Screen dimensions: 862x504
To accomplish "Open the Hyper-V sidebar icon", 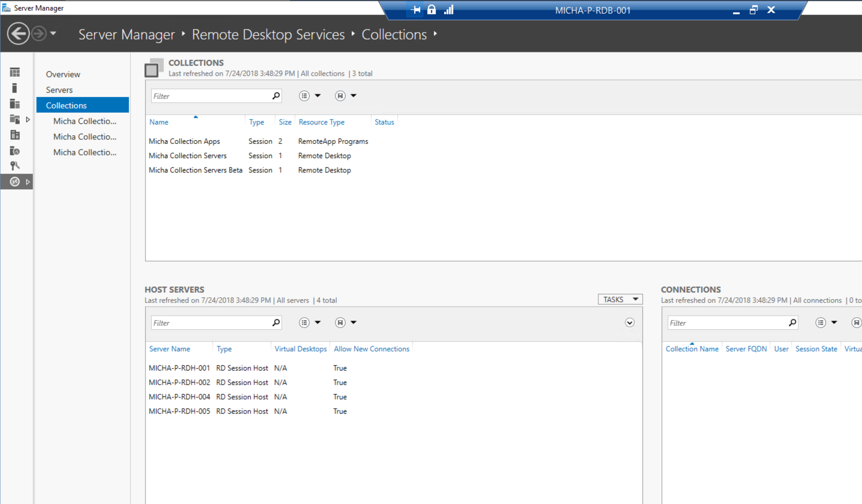I will [15, 135].
